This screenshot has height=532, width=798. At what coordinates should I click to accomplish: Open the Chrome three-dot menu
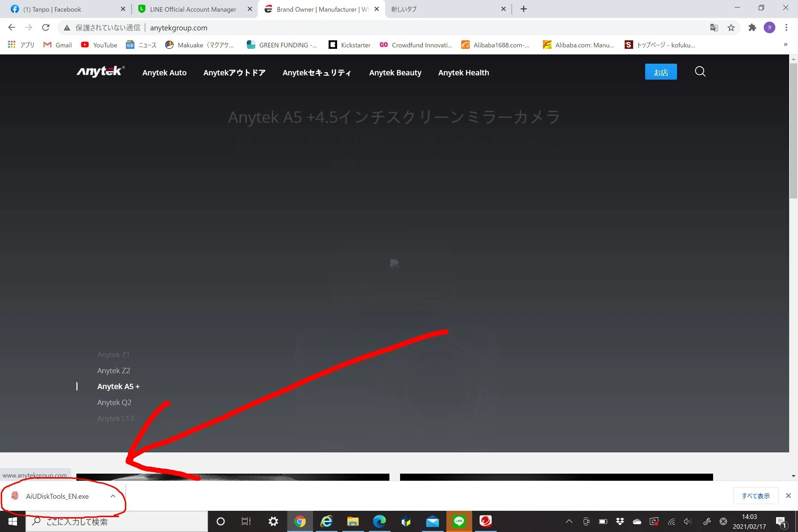tap(786, 28)
